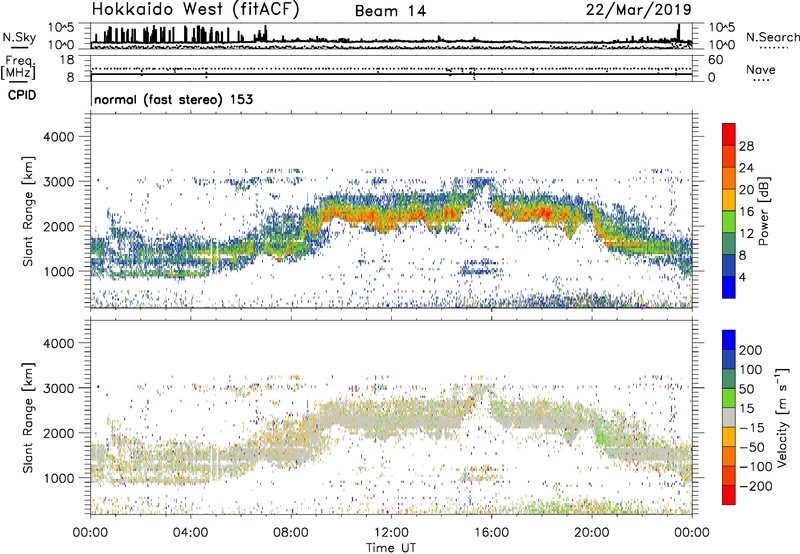The image size is (800, 554).
Task: Click '1000' tick on the Power panel axis
Action: 59,271
